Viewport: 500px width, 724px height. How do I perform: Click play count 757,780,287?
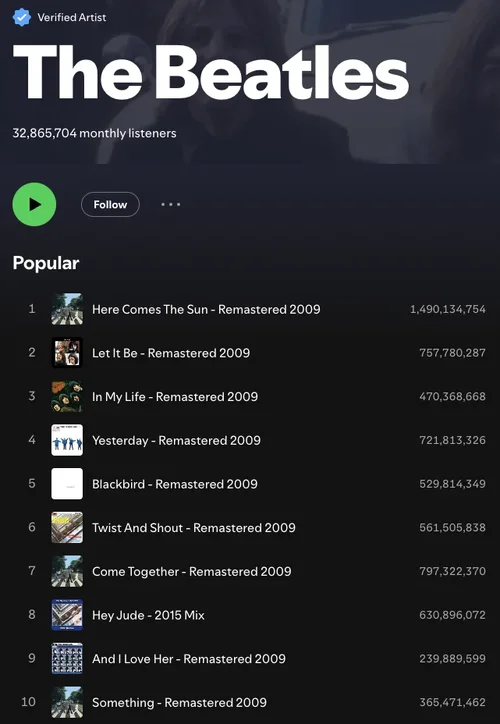[452, 353]
